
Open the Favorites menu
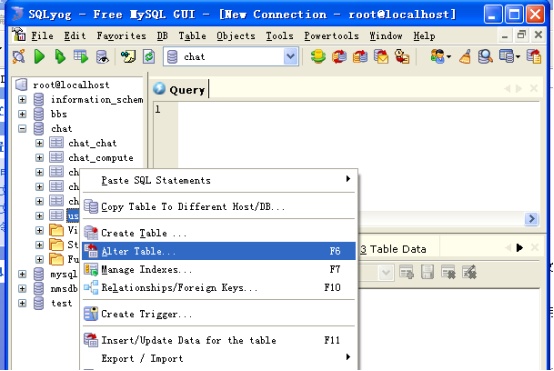coord(121,36)
